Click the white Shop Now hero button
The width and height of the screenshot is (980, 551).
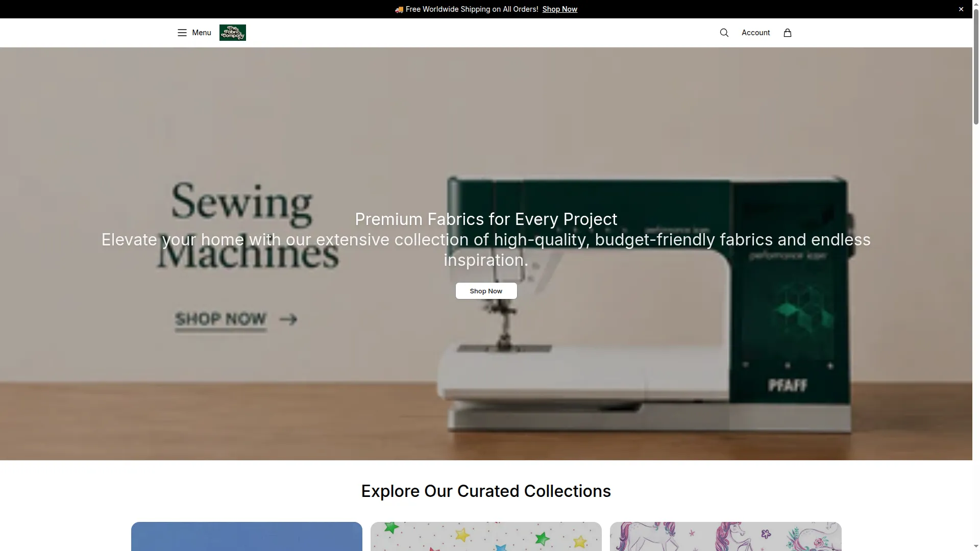[x=486, y=291]
